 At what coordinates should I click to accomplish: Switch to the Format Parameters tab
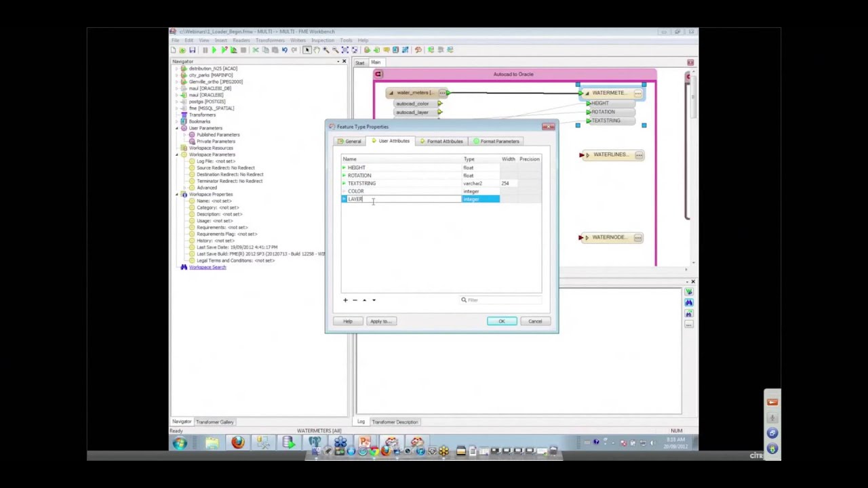point(497,141)
